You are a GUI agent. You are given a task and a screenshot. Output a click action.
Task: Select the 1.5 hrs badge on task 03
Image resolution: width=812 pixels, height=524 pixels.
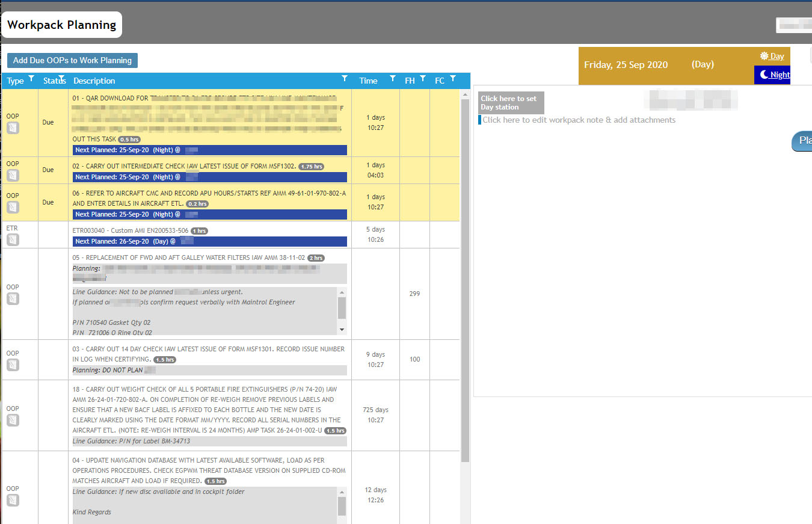(164, 360)
